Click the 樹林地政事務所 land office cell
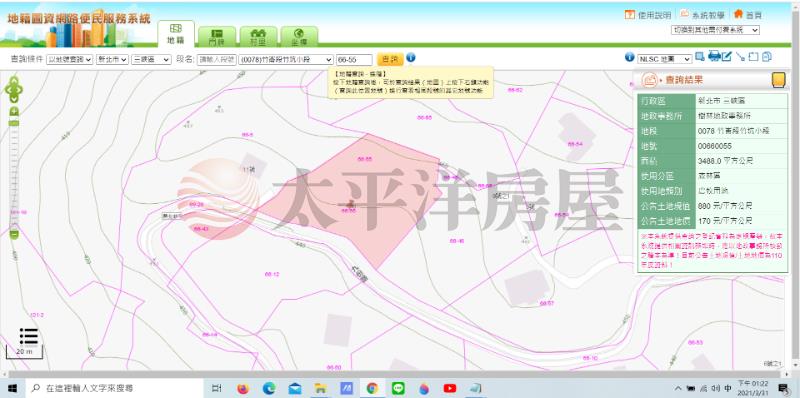 point(741,116)
